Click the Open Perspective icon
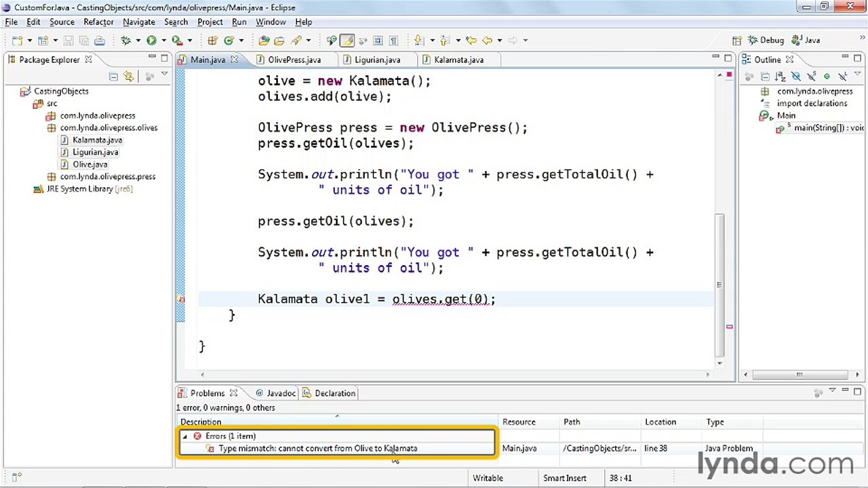Viewport: 868px width, 488px height. (x=737, y=41)
